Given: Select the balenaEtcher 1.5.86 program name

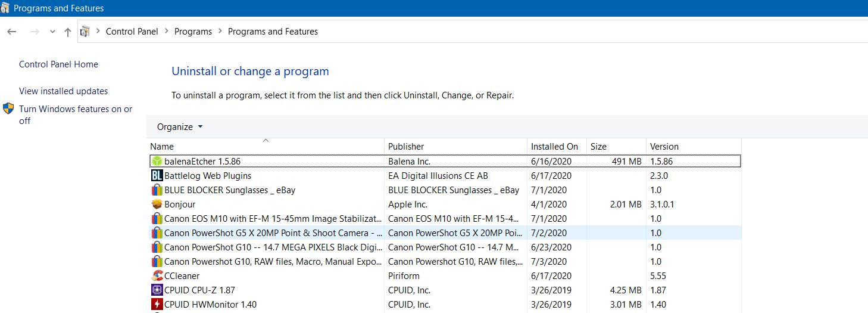Looking at the screenshot, I should point(202,161).
